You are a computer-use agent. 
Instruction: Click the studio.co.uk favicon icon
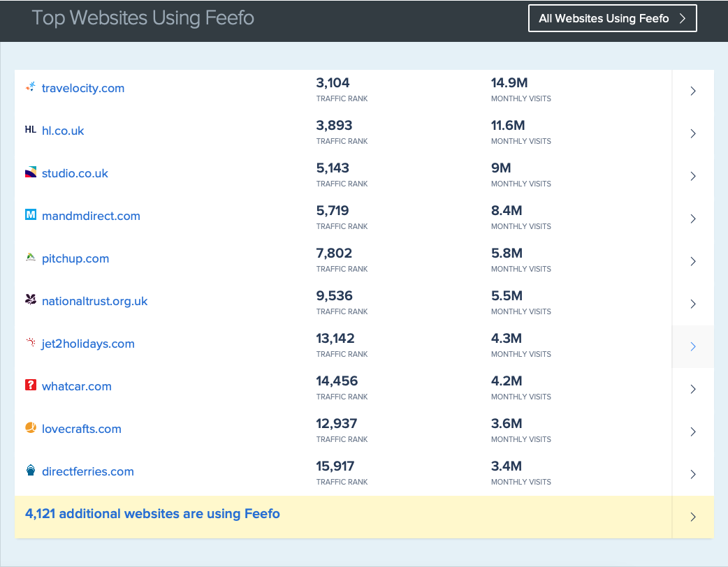tap(31, 172)
